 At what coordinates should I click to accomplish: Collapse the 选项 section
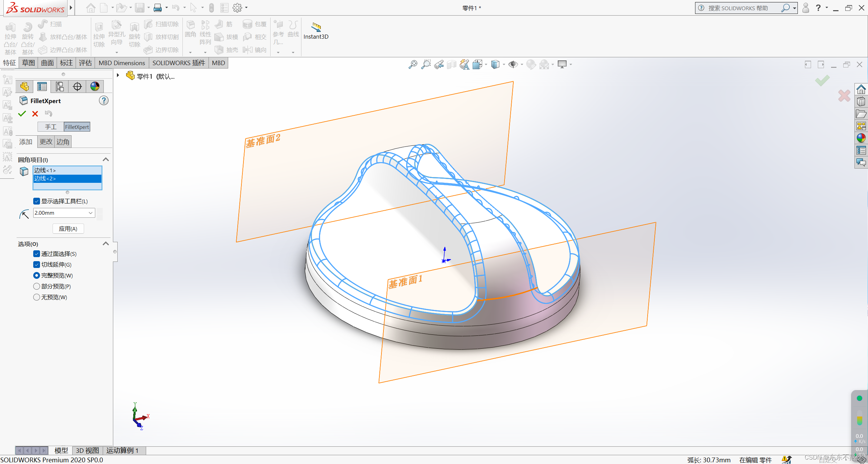tap(106, 244)
